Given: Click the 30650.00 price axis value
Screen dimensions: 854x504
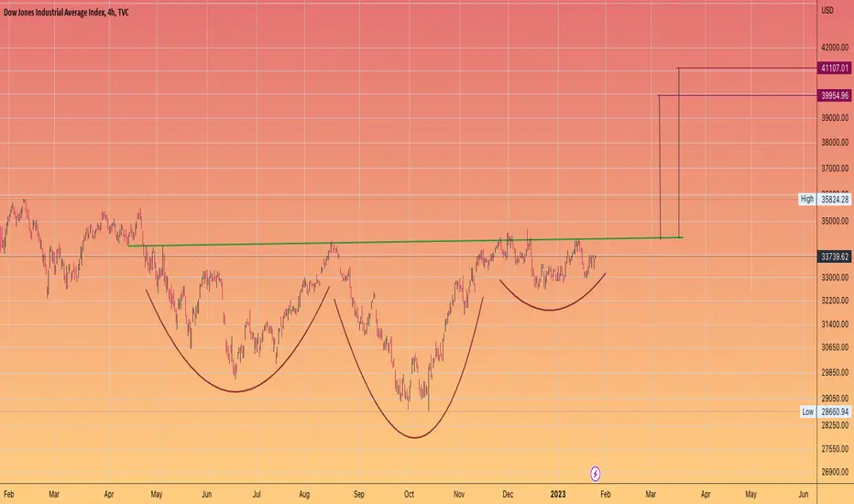Looking at the screenshot, I should pos(835,347).
